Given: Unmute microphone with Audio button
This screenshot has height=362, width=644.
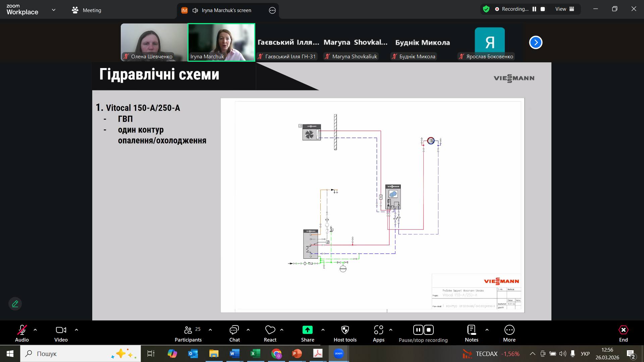Looking at the screenshot, I should point(22,330).
